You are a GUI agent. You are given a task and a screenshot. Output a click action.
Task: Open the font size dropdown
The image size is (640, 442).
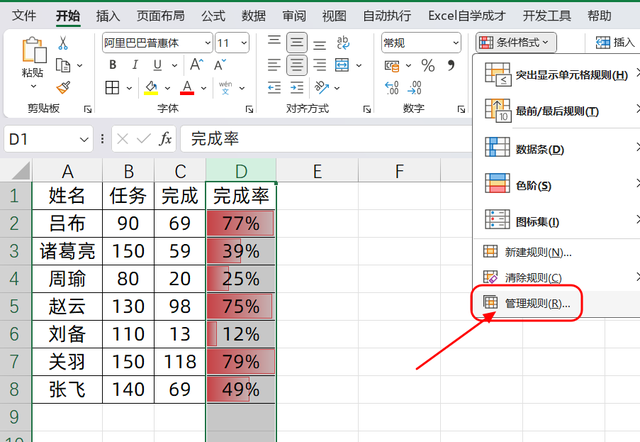[x=244, y=43]
